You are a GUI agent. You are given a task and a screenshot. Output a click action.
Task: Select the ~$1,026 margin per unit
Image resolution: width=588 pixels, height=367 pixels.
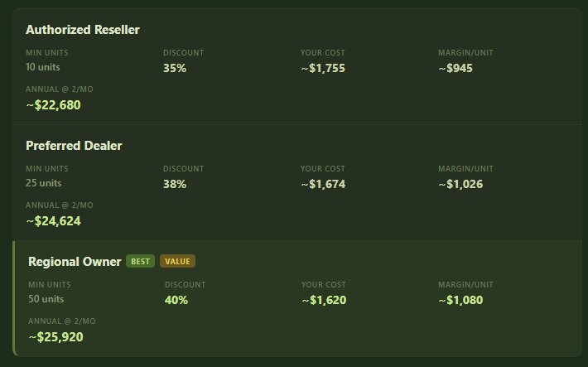pyautogui.click(x=460, y=184)
